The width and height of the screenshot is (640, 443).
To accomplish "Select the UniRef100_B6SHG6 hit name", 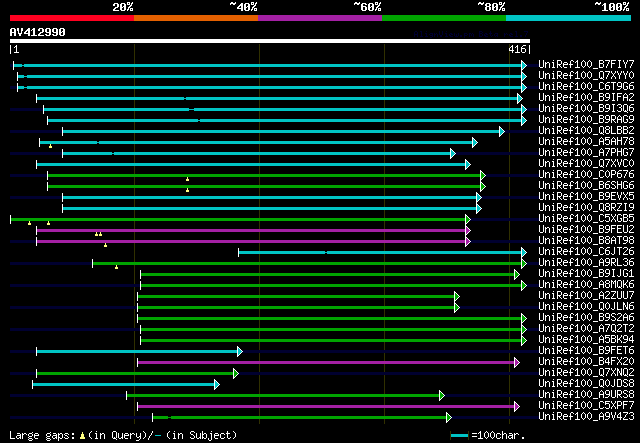I will pos(586,186).
